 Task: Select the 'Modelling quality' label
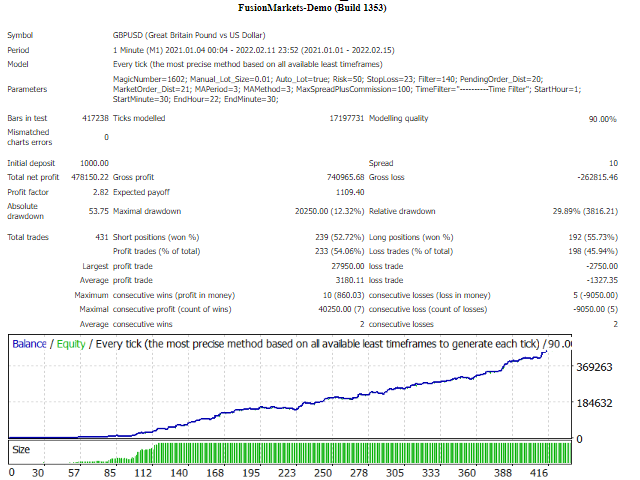point(398,118)
